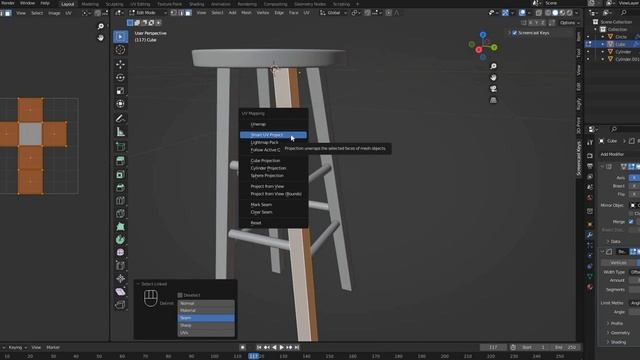Open the Edit Mode dropdown
This screenshot has height=360, width=640.
(148, 13)
